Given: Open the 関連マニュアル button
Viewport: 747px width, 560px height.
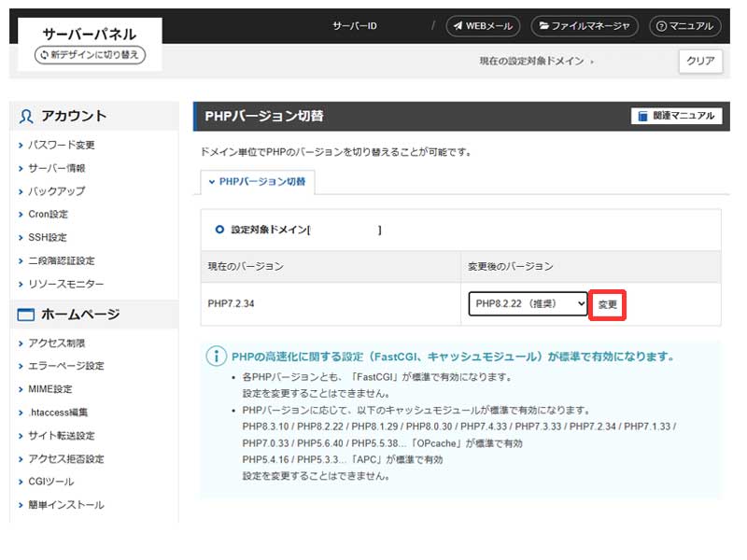Looking at the screenshot, I should pyautogui.click(x=676, y=116).
